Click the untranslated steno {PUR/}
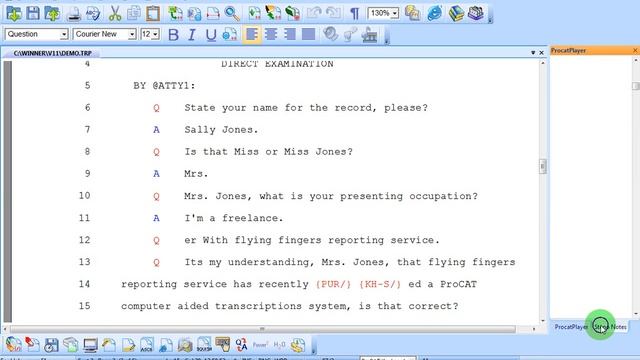The height and width of the screenshot is (360, 640). (333, 284)
